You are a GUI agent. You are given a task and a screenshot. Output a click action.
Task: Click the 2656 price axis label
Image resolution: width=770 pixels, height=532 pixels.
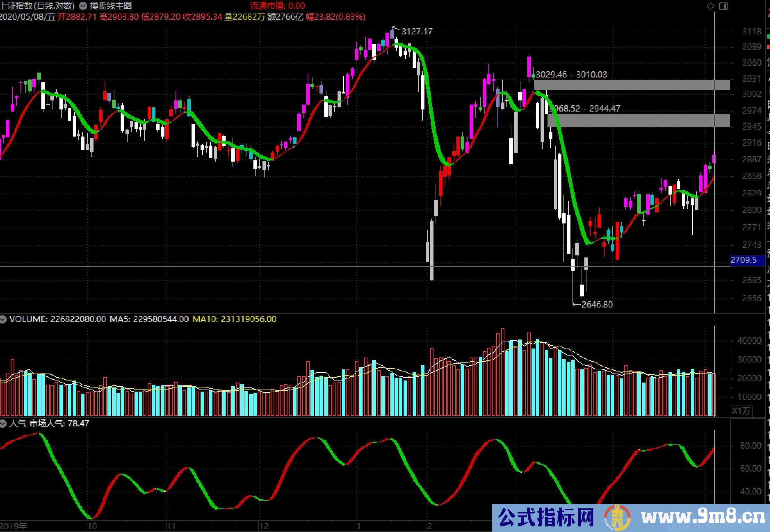tap(752, 298)
